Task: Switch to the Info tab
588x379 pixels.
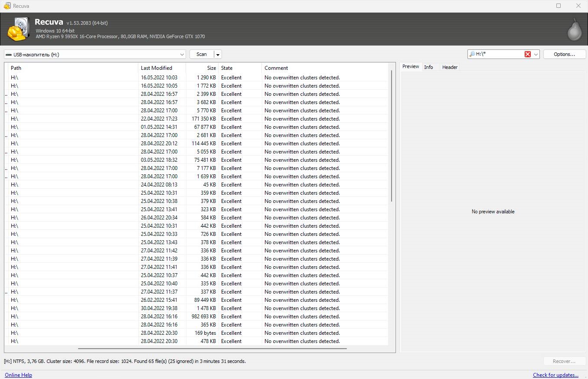Action: [x=428, y=67]
